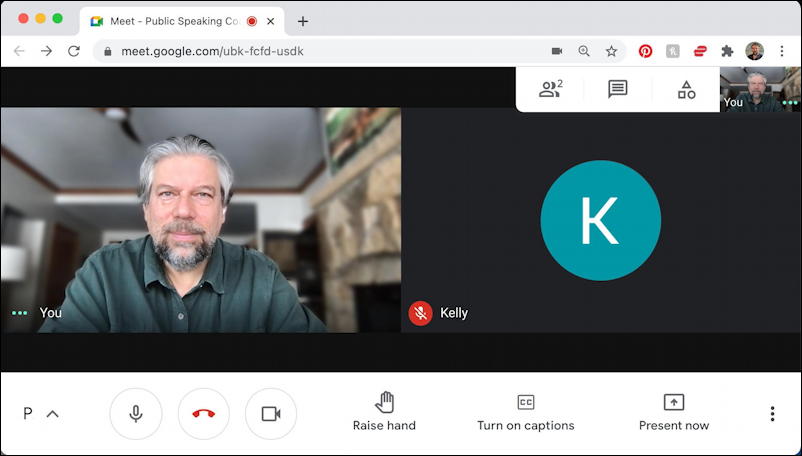Click the meeting initial letter P
Screen dimensions: 802x456
pyautogui.click(x=28, y=414)
